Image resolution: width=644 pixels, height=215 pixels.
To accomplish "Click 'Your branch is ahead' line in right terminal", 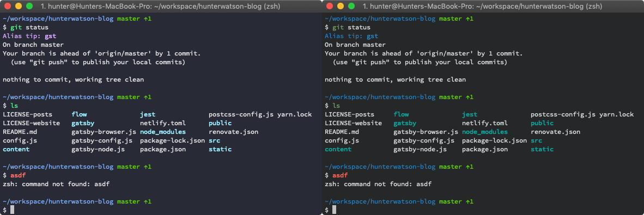I will pos(424,53).
